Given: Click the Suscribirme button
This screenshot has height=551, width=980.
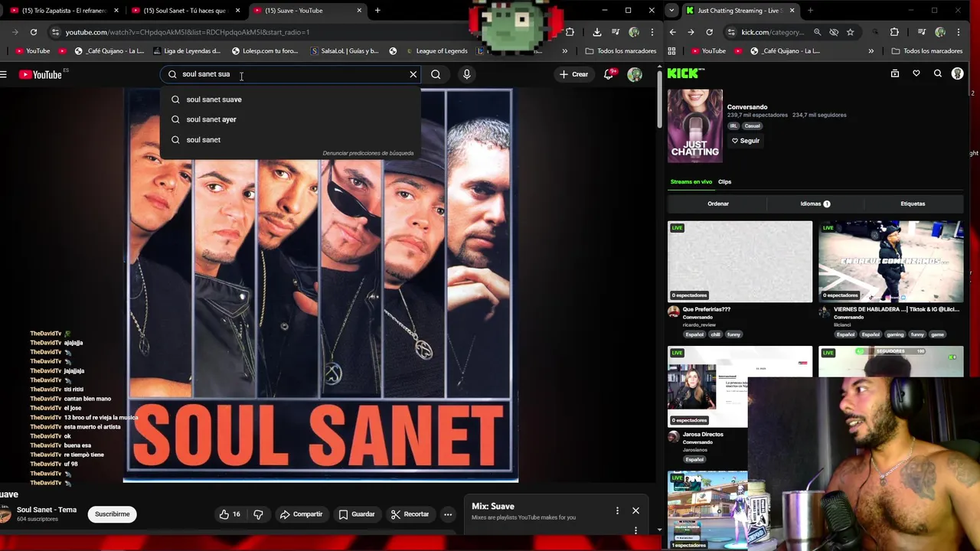Looking at the screenshot, I should coord(113,514).
